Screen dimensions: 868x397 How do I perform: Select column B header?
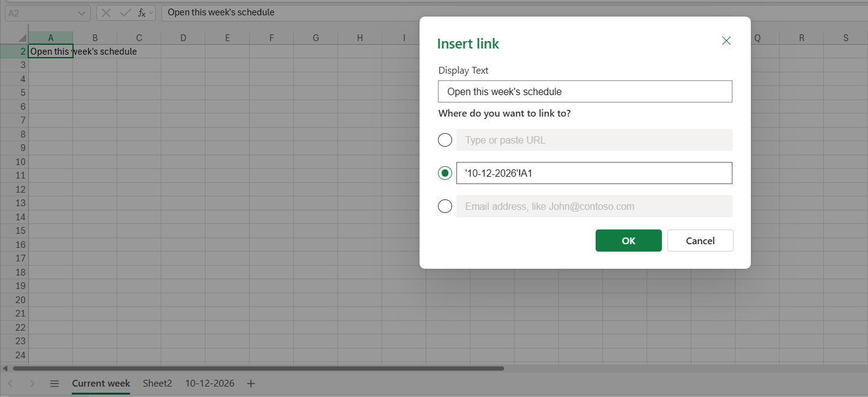[x=95, y=38]
